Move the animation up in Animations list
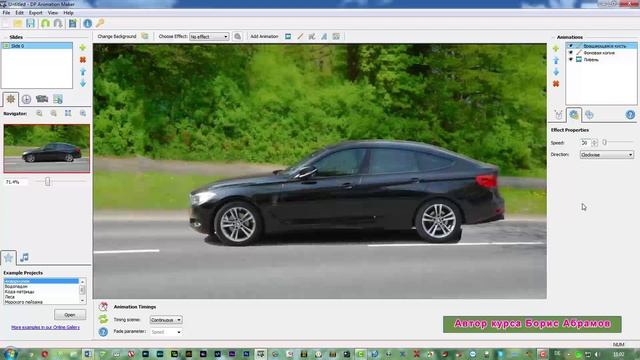640x360 pixels. (x=556, y=60)
